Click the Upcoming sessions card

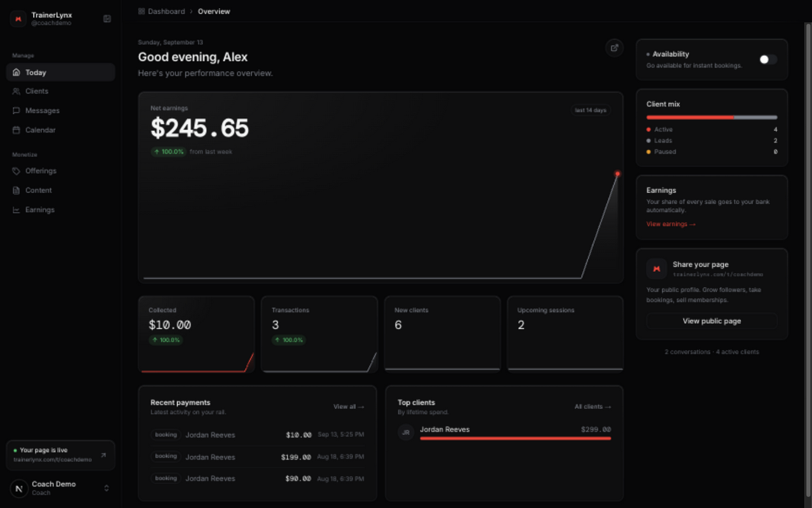click(565, 334)
